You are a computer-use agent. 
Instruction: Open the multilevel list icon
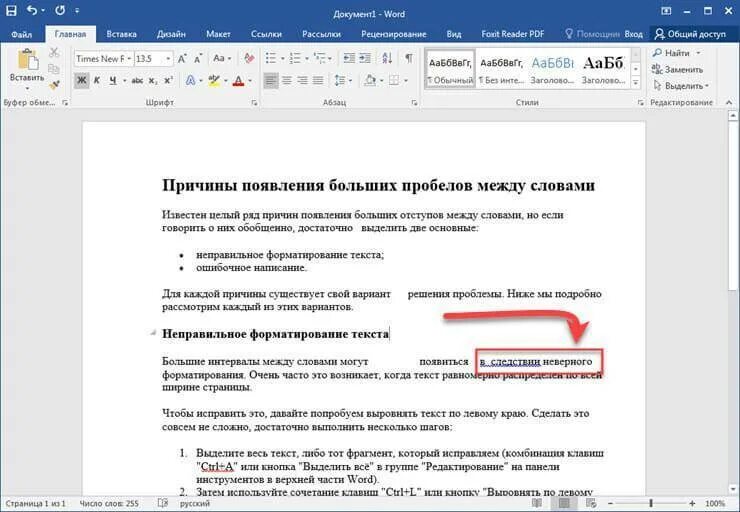click(320, 59)
